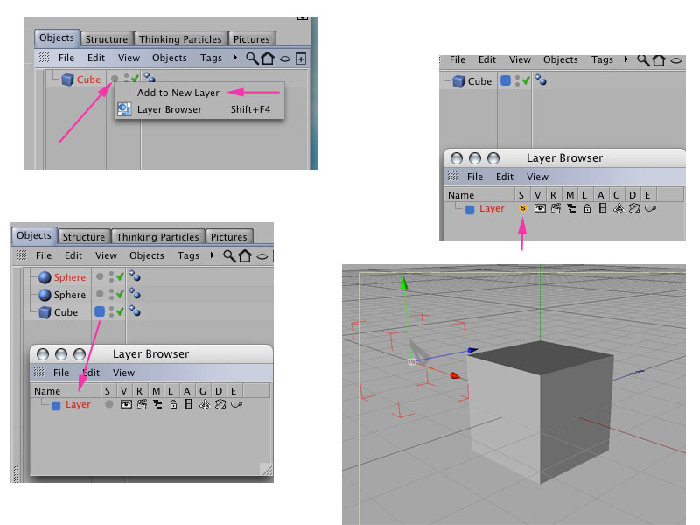
Task: Click the resize grip of gray-Solo Layer Browser window
Action: tap(267, 469)
